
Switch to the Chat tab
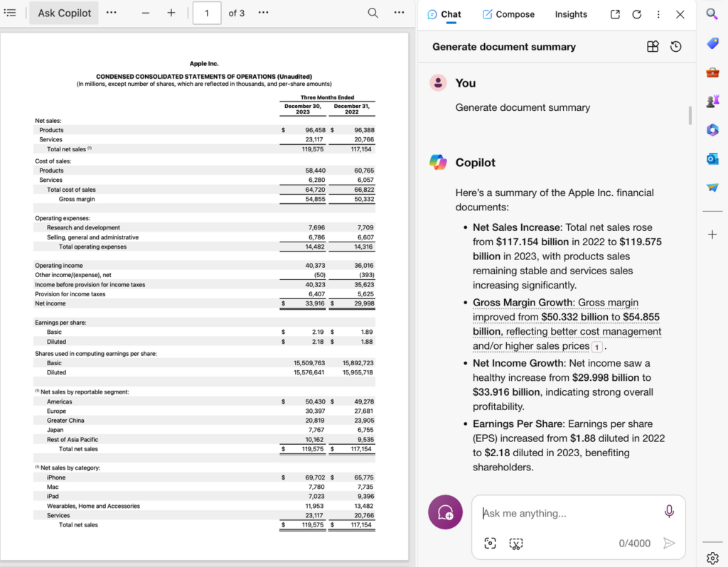coord(444,14)
